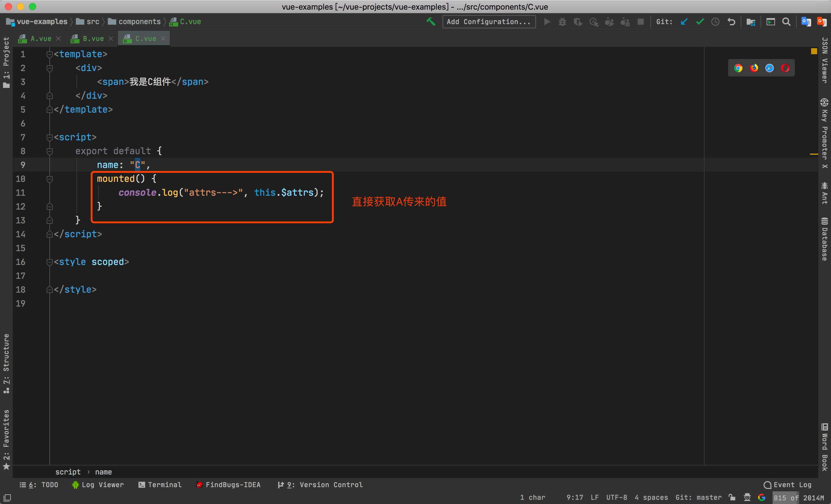Open Git history clock icon

pyautogui.click(x=715, y=22)
